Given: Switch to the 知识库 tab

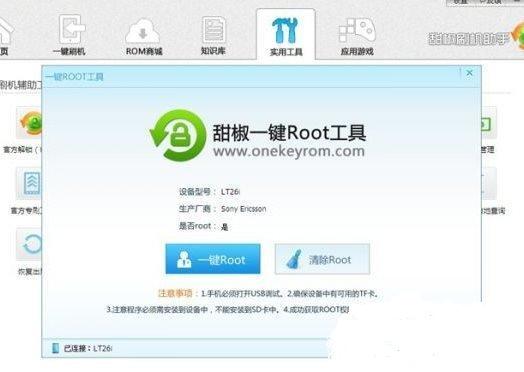Looking at the screenshot, I should (213, 36).
